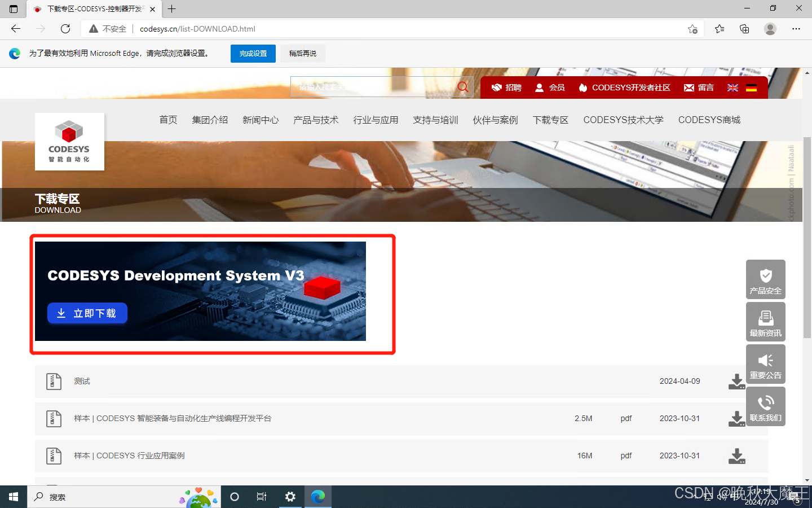The width and height of the screenshot is (812, 508).
Task: Click the 立即下载 button
Action: coord(87,313)
